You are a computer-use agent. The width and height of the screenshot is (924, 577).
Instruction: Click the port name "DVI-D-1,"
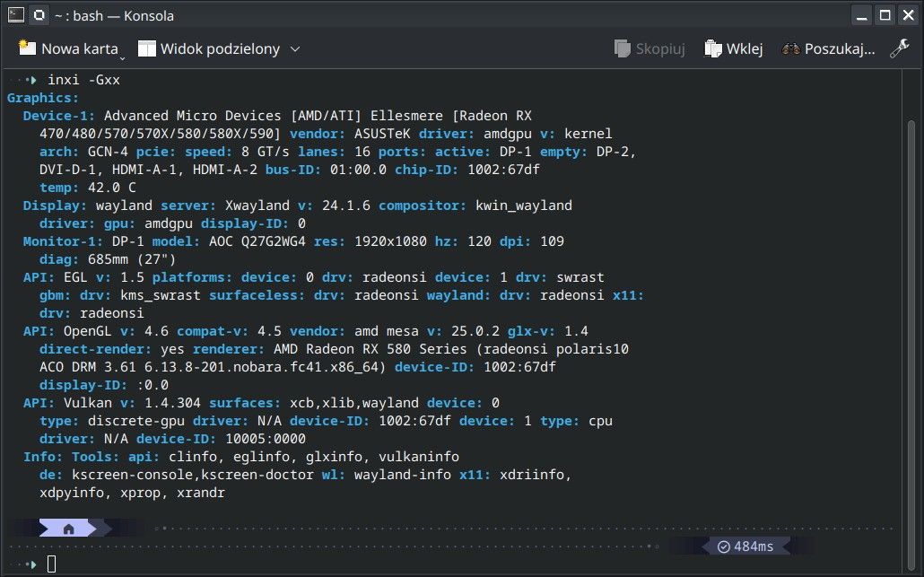(x=71, y=170)
